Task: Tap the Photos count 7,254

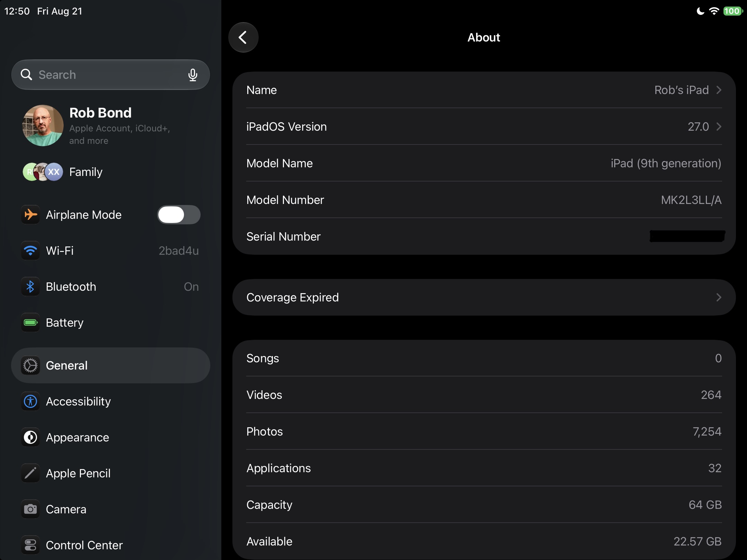Action: pyautogui.click(x=707, y=431)
